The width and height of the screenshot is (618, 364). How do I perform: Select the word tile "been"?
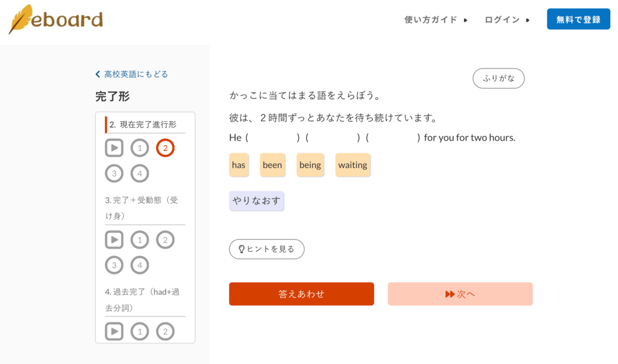pos(273,164)
